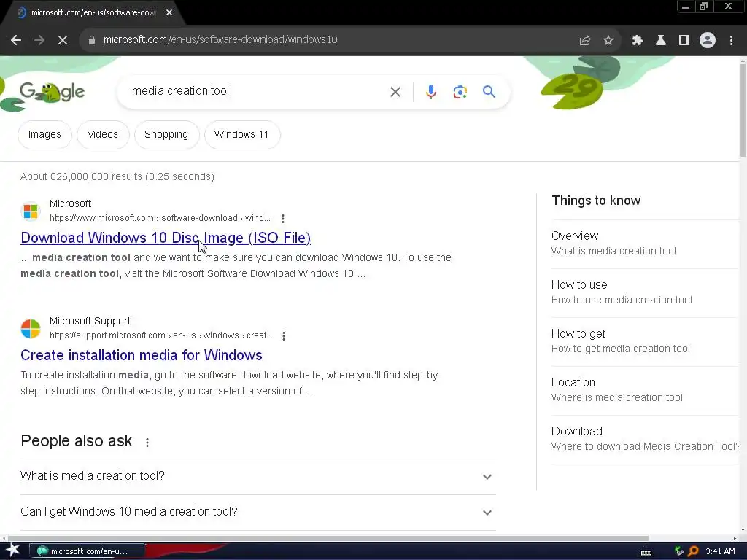Click the address bar URL text
747x560 pixels.
pos(220,39)
